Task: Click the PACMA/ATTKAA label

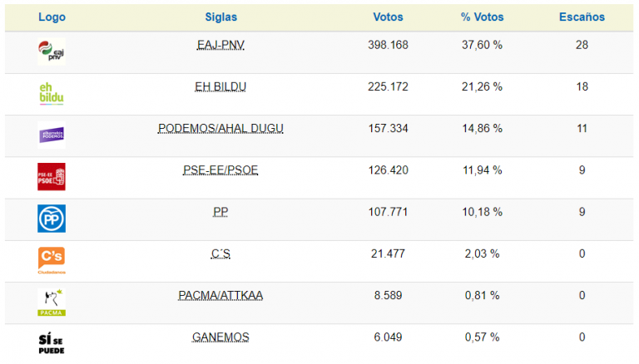Action: [220, 296]
